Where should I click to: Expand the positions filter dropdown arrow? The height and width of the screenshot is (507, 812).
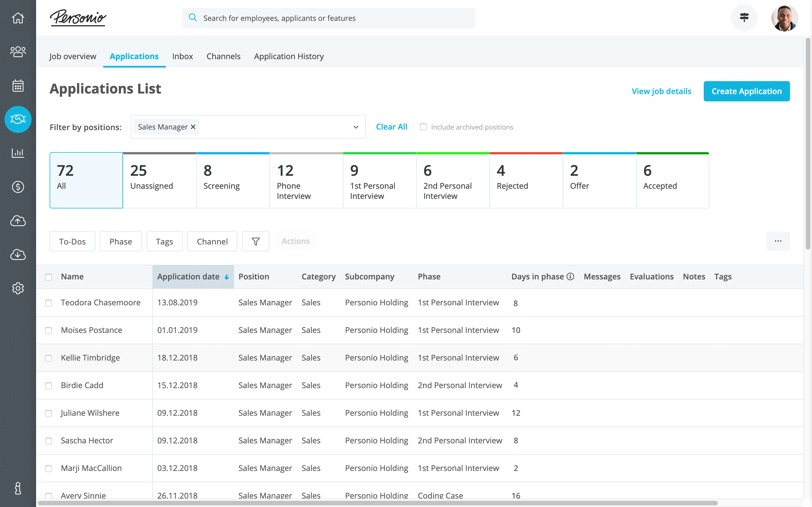click(356, 127)
